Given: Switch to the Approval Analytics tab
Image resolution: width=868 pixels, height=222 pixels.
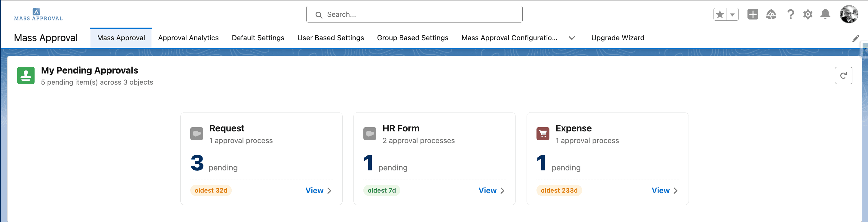Looking at the screenshot, I should point(188,38).
